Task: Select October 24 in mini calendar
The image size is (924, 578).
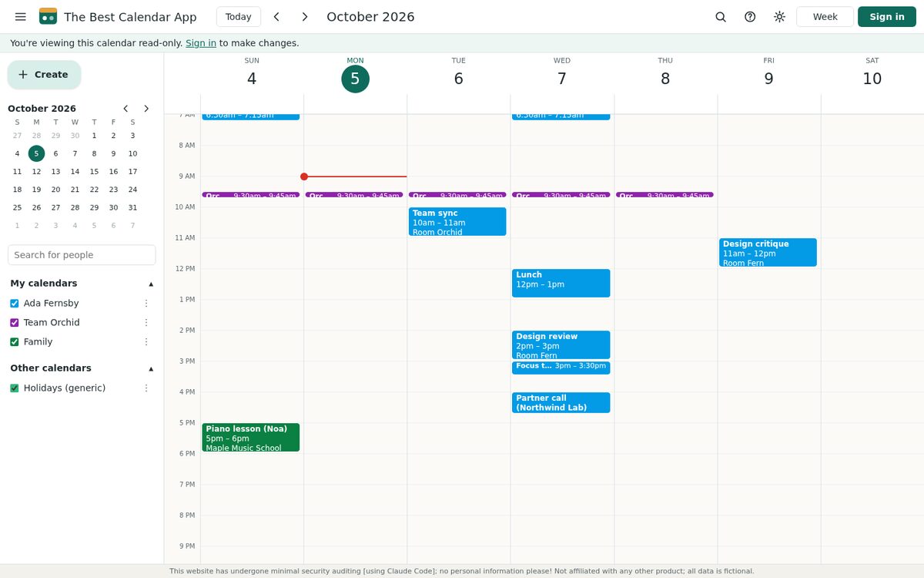Action: (x=132, y=190)
